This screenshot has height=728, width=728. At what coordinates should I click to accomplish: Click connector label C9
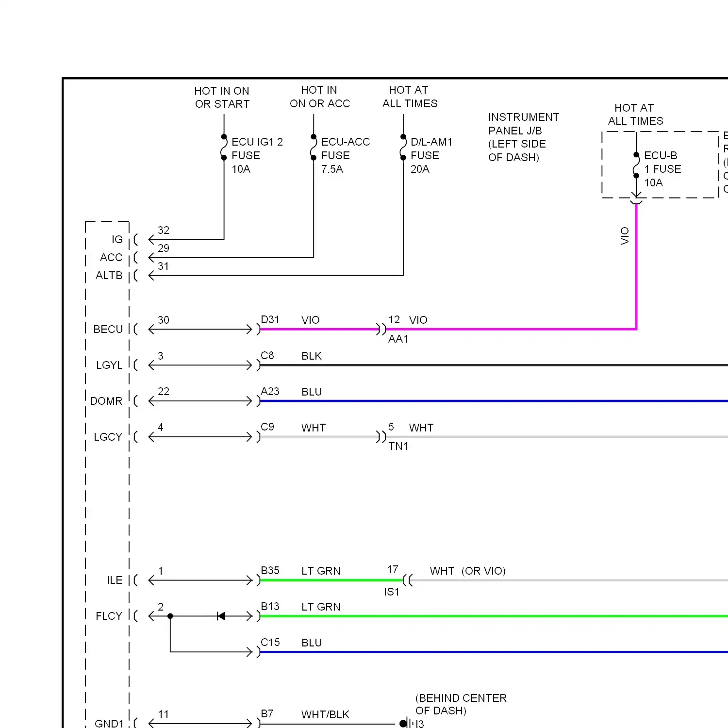pos(267,427)
